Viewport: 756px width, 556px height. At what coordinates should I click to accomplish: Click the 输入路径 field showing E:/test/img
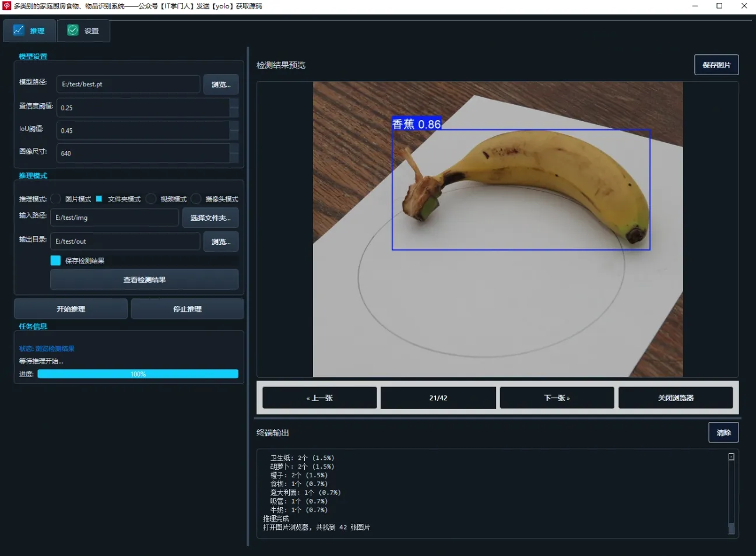(x=115, y=217)
